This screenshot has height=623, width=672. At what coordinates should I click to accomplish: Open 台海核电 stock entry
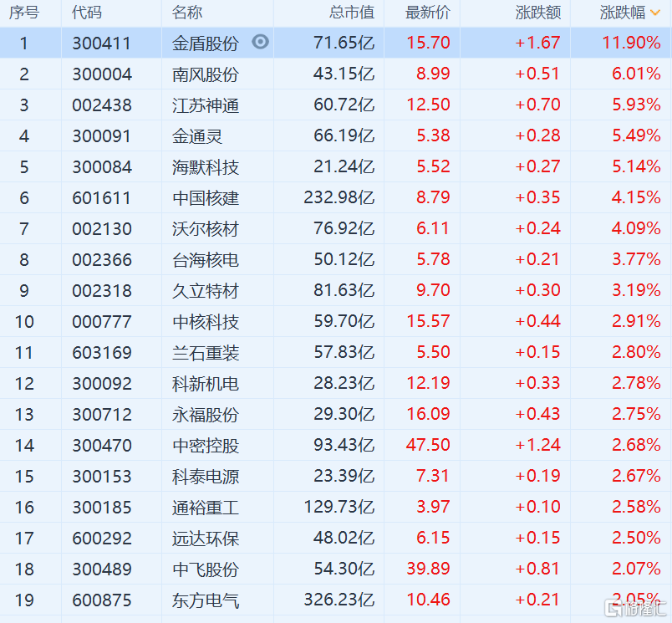pos(206,260)
